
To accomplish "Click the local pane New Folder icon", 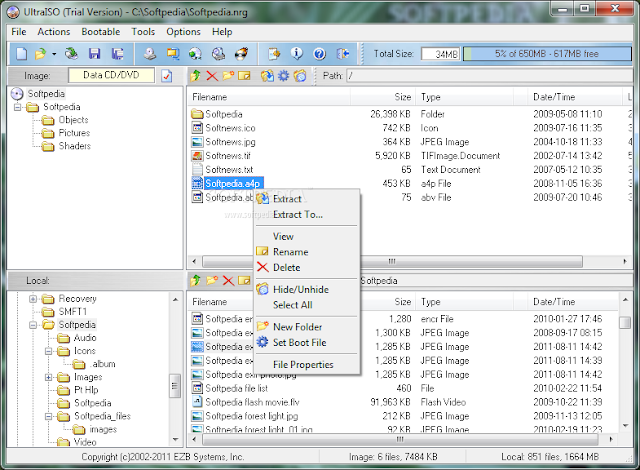I will click(x=212, y=280).
